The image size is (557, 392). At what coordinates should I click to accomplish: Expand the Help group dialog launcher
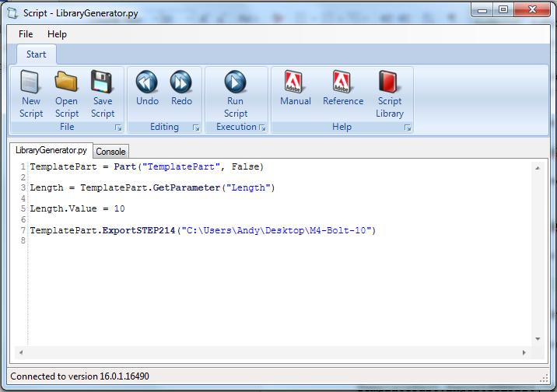[408, 128]
